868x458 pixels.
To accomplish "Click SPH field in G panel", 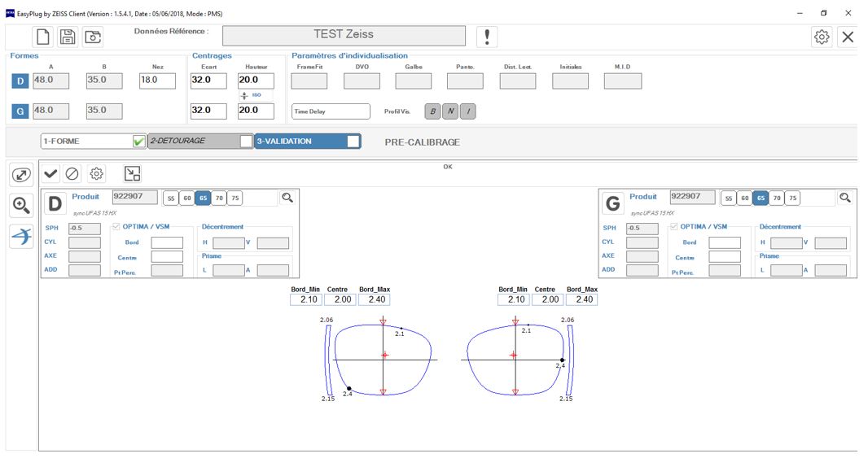I will (642, 229).
